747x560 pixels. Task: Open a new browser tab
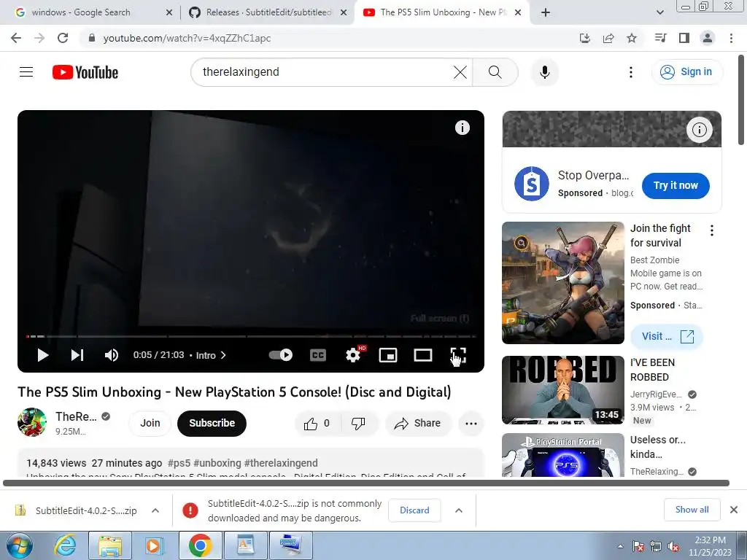click(x=546, y=13)
